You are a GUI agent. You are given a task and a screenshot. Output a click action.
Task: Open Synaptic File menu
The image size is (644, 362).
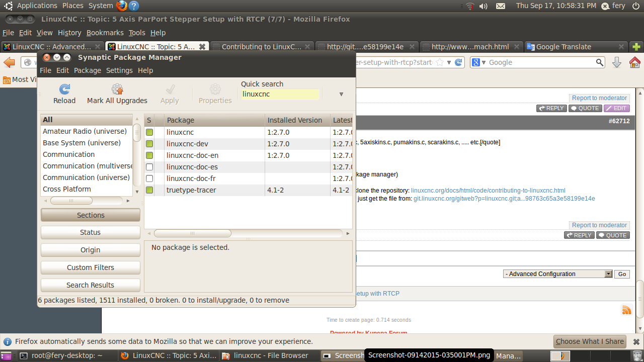click(45, 70)
